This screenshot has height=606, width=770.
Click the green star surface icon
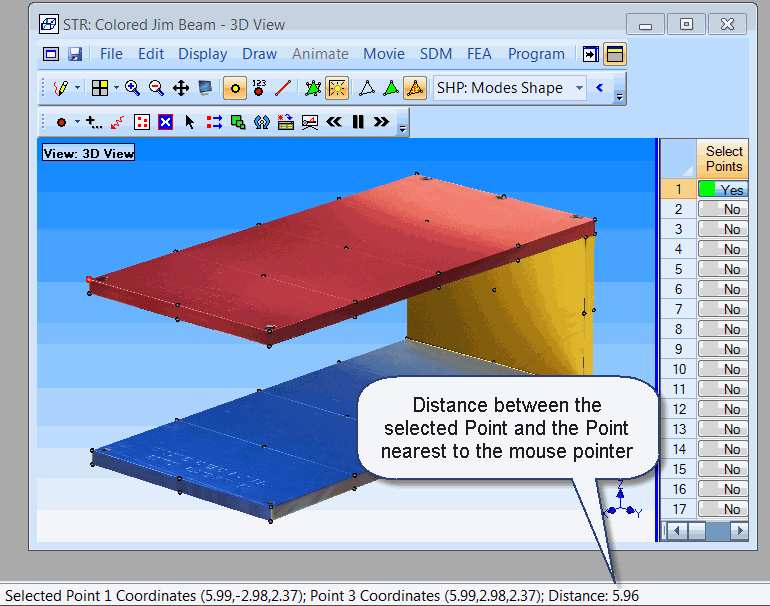click(x=313, y=88)
